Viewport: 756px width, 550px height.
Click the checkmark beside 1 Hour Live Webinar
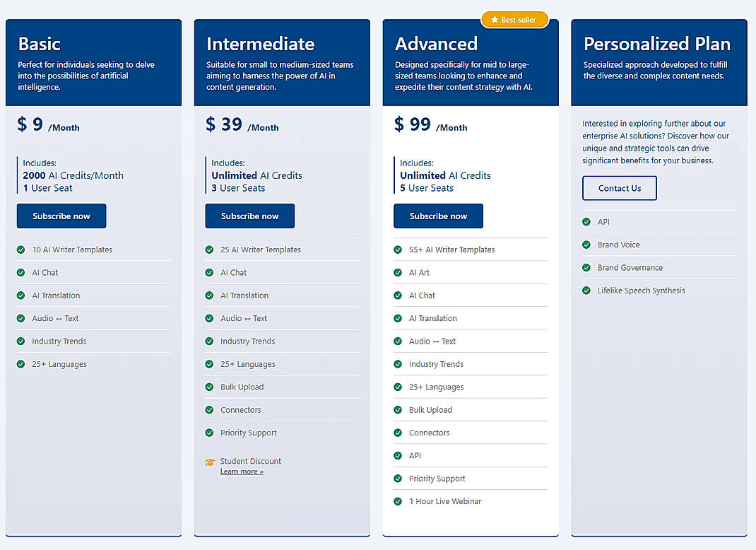tap(398, 501)
